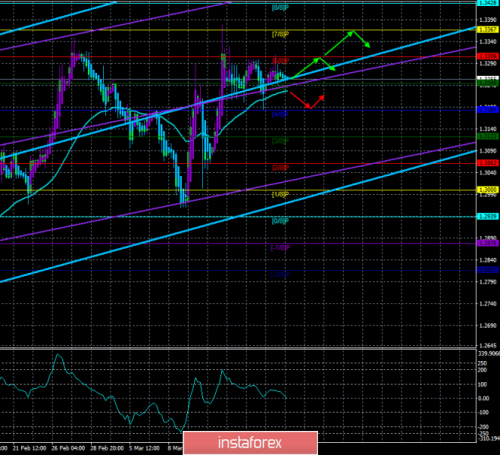
Task: Click the [-1/8]P Murray level label
Action: pyautogui.click(x=280, y=248)
